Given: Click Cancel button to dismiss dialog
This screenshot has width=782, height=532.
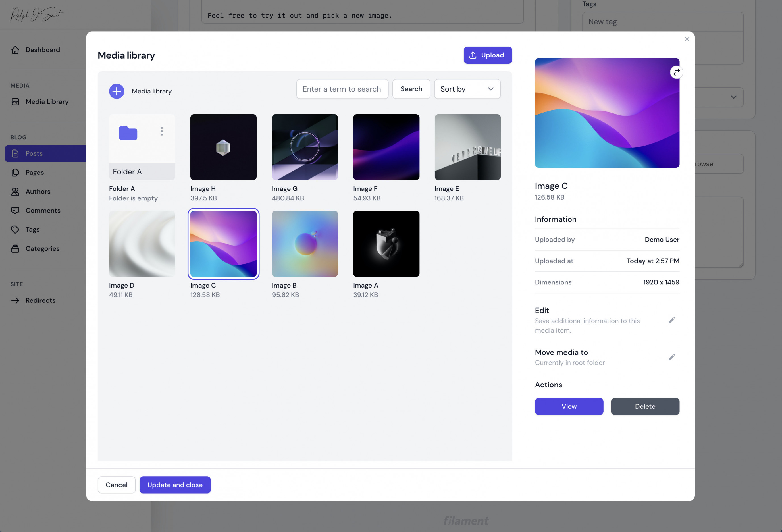Looking at the screenshot, I should tap(117, 485).
